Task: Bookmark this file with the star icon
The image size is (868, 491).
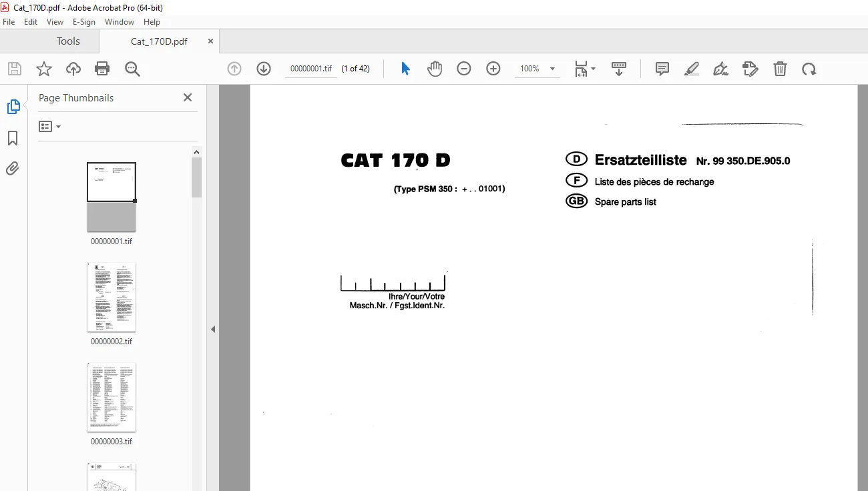Action: (x=44, y=69)
